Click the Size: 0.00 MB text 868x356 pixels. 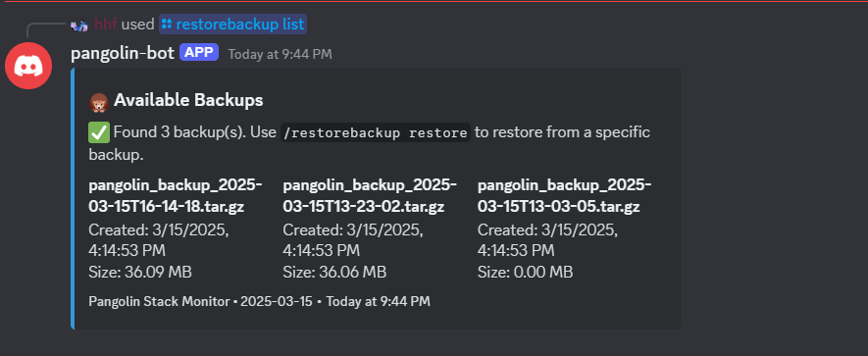(526, 273)
